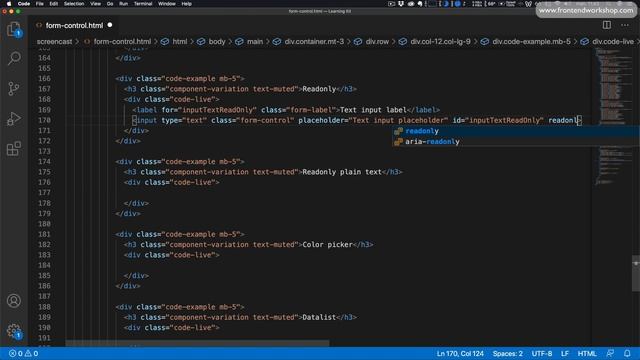Select the form-control.html editor tab

coord(74,25)
